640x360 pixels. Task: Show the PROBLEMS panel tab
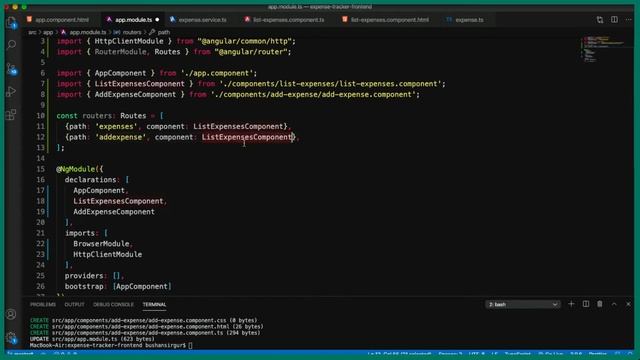pyautogui.click(x=43, y=304)
